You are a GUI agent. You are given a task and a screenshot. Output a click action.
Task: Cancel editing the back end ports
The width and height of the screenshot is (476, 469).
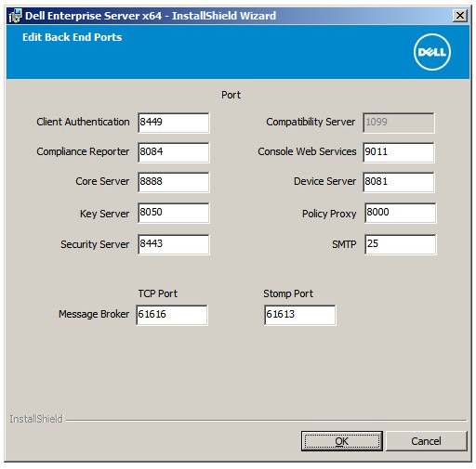pos(426,441)
